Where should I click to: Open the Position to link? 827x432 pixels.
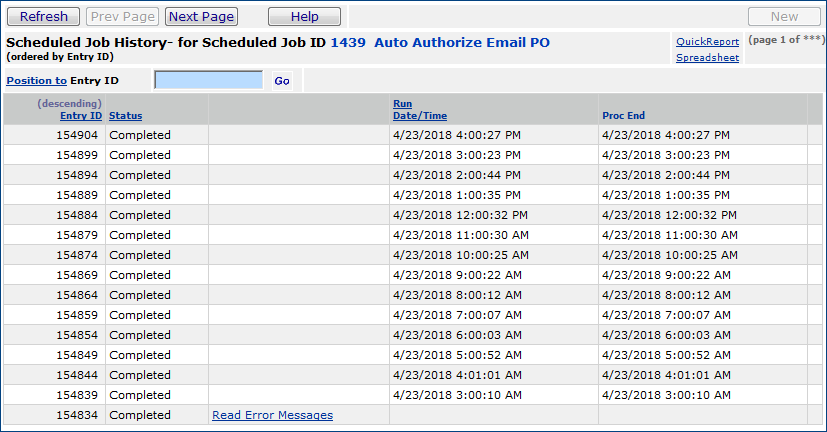(36, 80)
